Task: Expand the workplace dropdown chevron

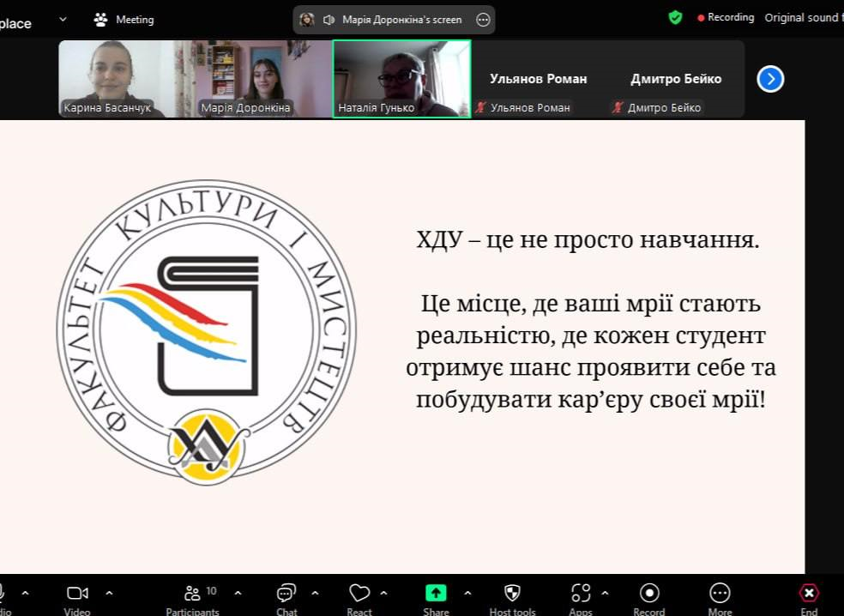Action: coord(63,20)
